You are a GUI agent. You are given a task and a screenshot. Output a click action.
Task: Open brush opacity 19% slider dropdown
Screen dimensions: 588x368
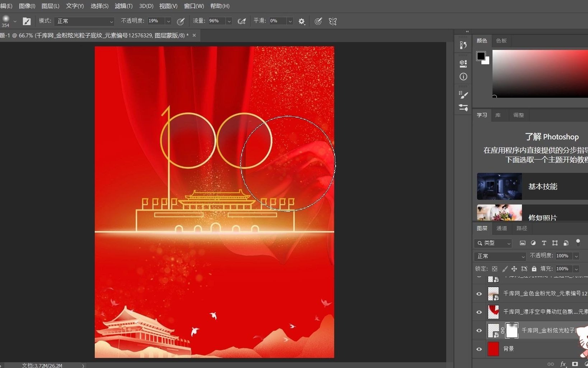[x=168, y=21]
